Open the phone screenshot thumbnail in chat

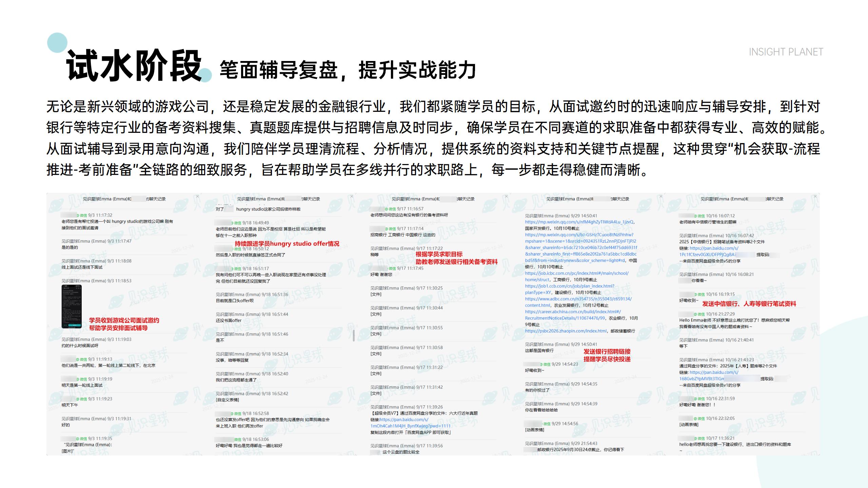(x=72, y=306)
